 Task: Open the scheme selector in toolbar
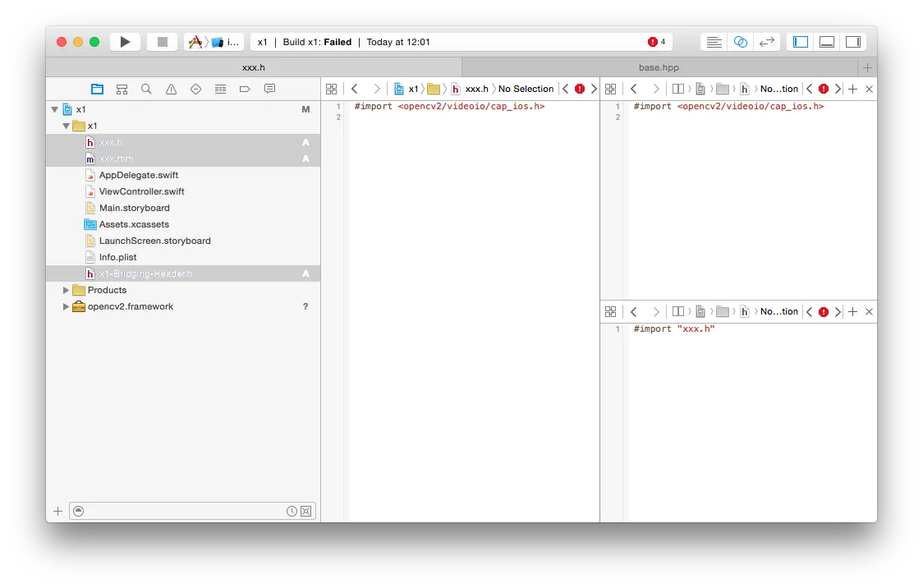tap(214, 42)
